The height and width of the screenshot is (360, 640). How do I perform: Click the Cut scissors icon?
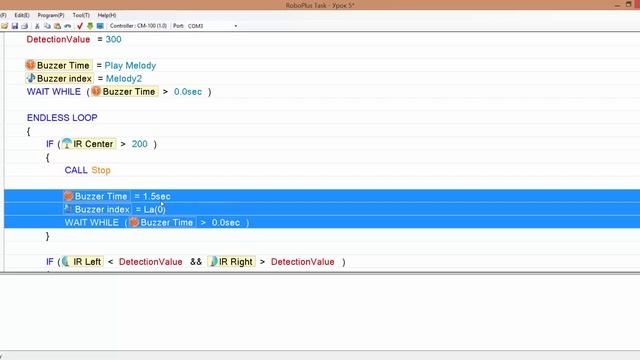(x=37, y=26)
